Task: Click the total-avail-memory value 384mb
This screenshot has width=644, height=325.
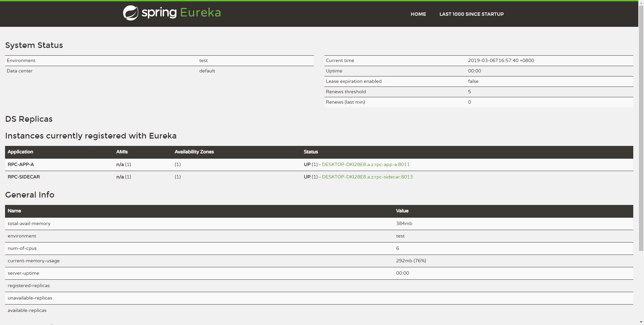Action: tap(404, 223)
